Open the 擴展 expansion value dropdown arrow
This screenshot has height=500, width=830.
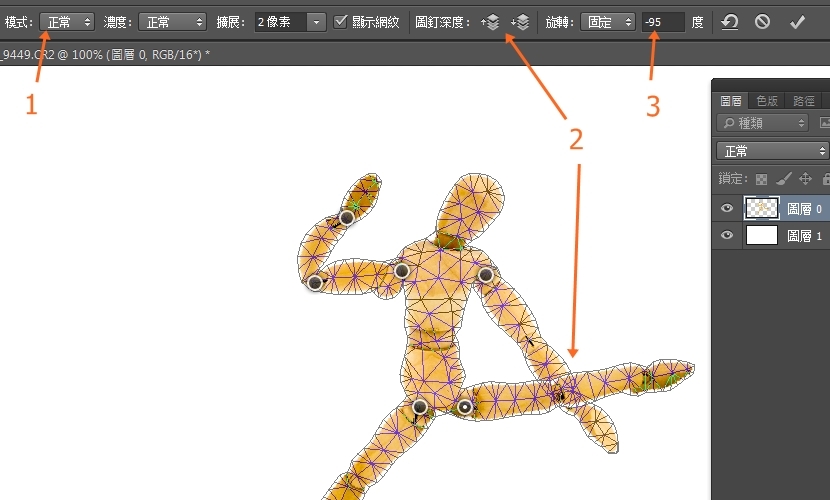[317, 21]
